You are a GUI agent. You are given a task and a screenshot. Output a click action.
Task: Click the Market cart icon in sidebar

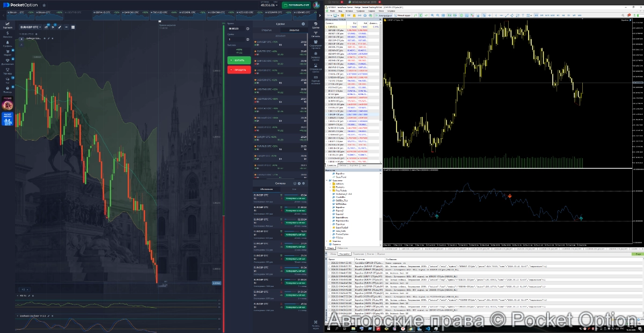[x=8, y=53]
